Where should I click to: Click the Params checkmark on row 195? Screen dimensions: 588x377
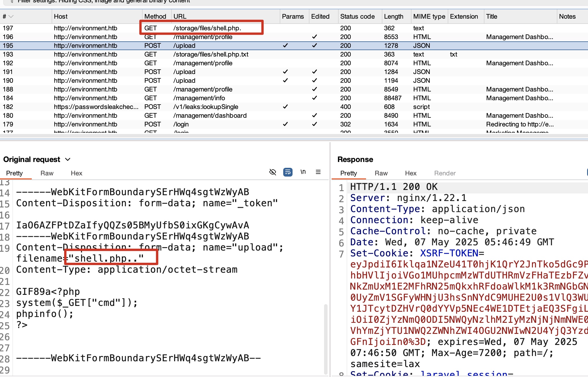[x=285, y=45]
